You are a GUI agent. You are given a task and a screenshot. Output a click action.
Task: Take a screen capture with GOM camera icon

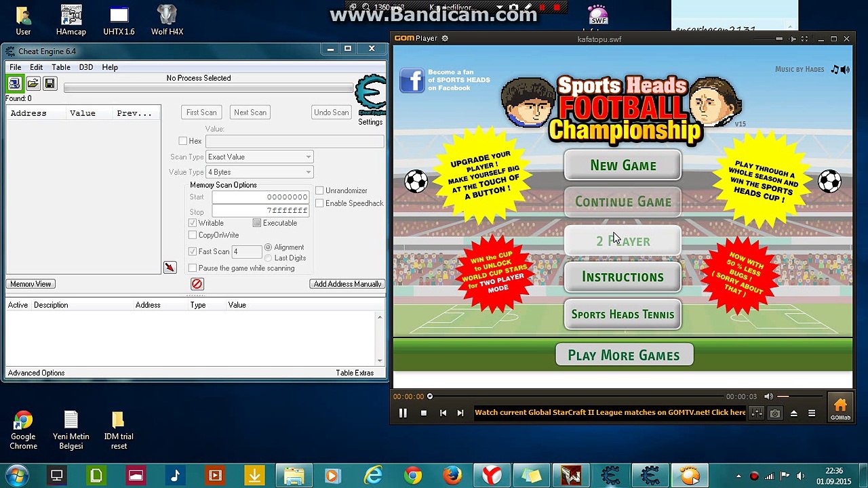775,413
